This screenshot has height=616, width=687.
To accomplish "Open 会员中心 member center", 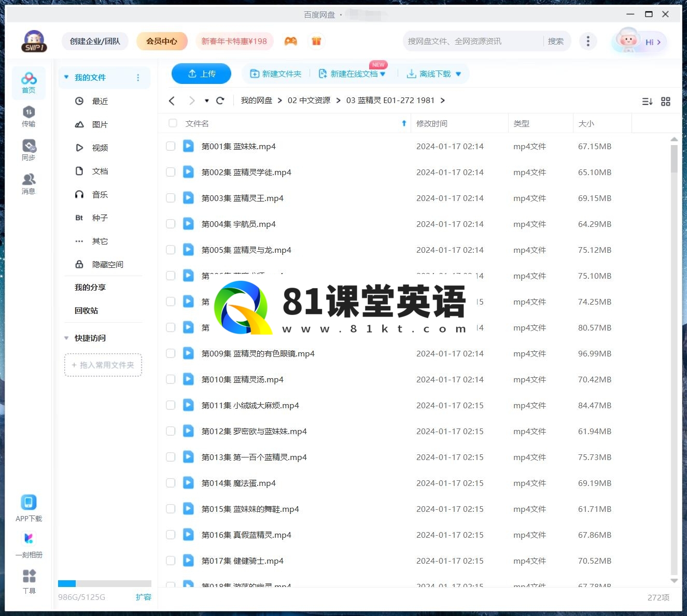I will [162, 41].
